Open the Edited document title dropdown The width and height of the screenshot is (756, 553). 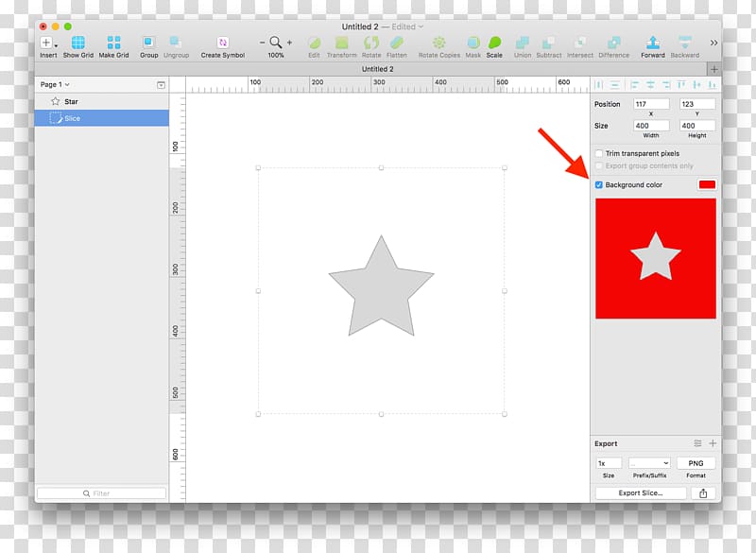tap(407, 27)
